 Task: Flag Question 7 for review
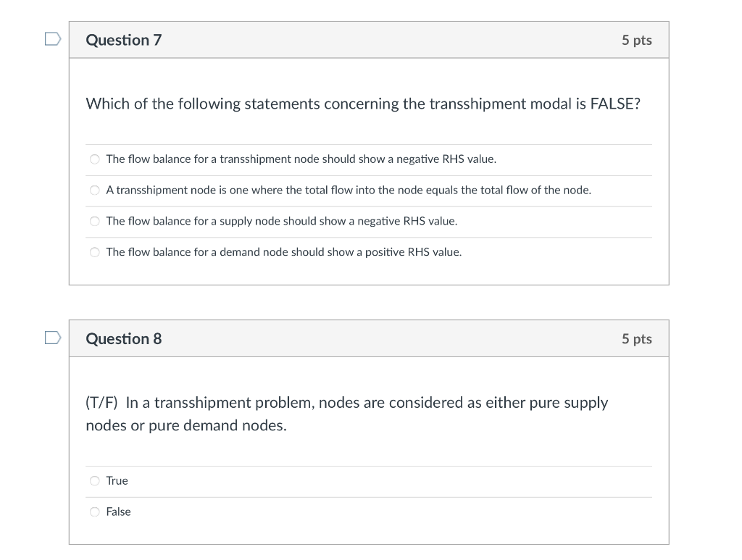point(53,39)
